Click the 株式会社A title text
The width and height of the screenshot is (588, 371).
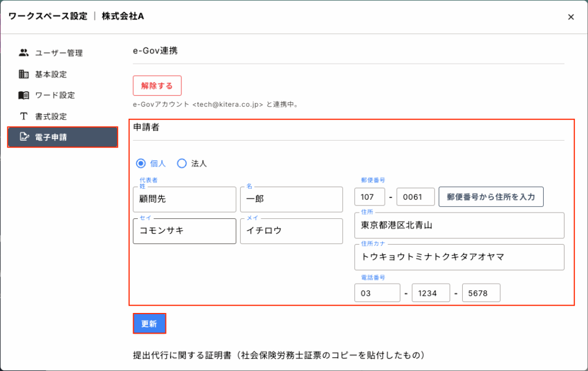pos(123,16)
